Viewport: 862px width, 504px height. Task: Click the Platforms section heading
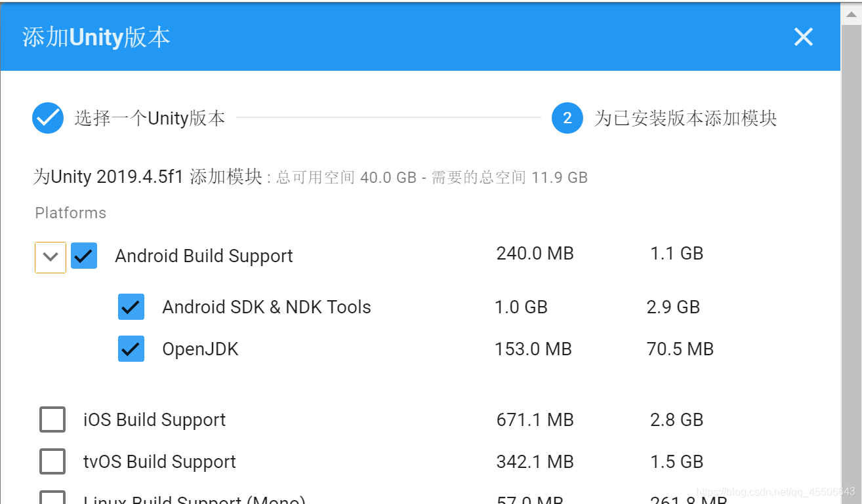point(70,213)
